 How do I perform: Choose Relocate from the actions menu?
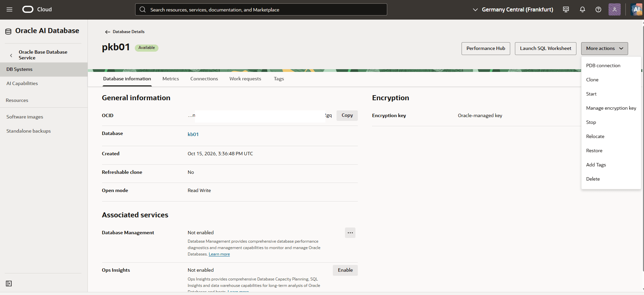[611, 136]
